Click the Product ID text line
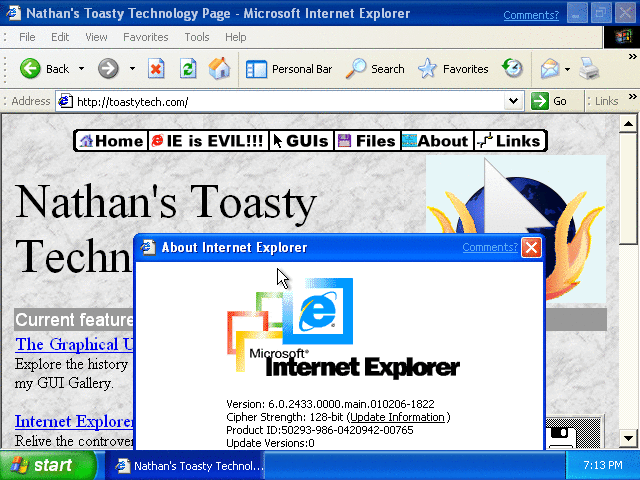The width and height of the screenshot is (640, 480). 320,430
